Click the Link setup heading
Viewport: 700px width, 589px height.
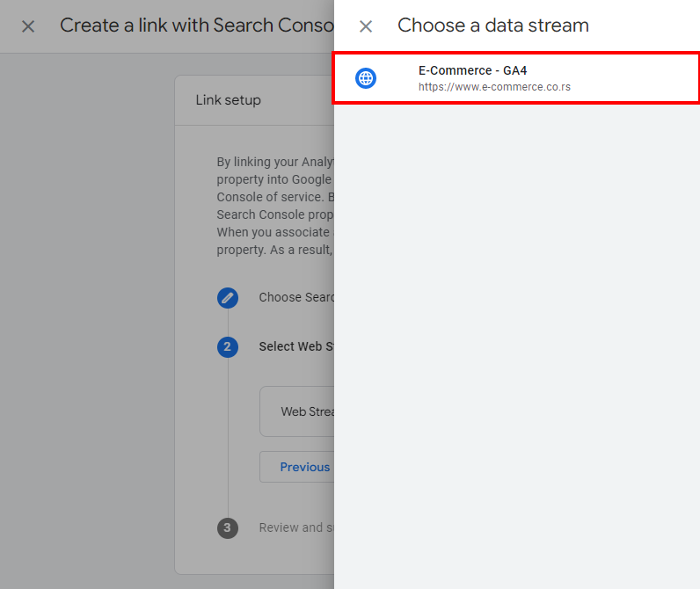[228, 100]
